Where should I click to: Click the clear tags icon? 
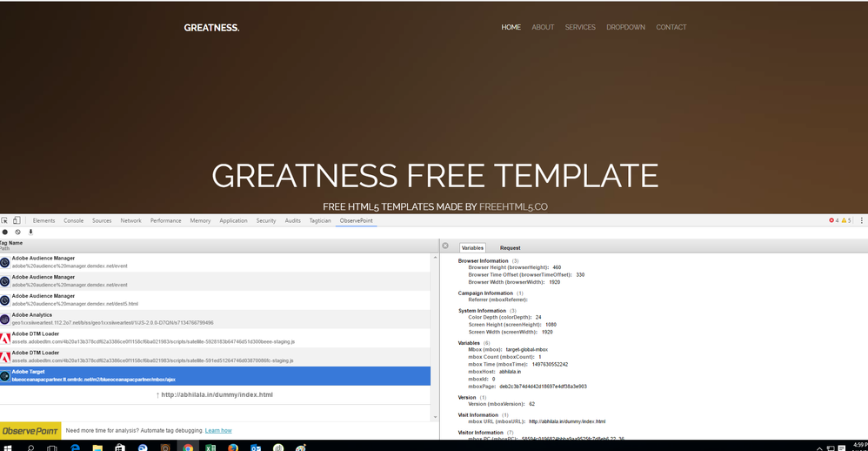[x=17, y=232]
